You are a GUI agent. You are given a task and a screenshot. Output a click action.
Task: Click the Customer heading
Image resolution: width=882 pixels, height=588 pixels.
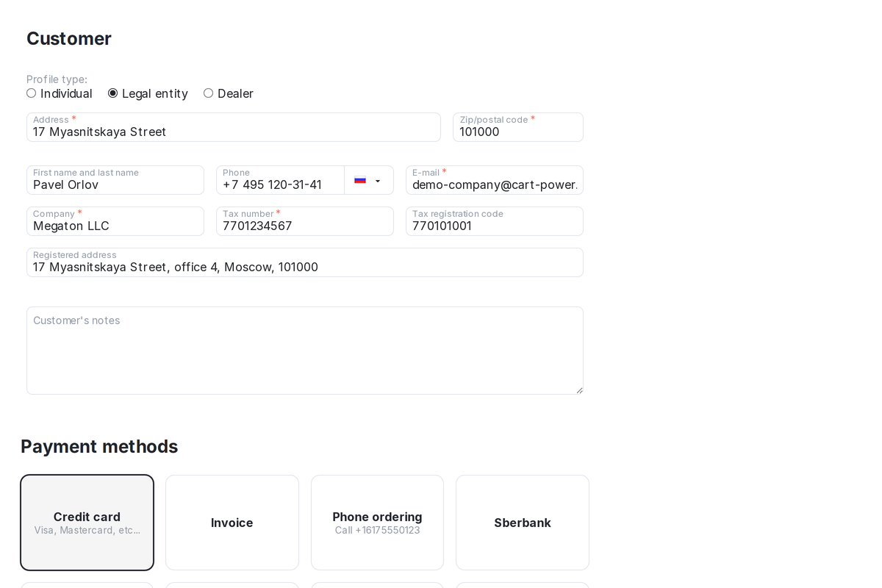click(69, 38)
